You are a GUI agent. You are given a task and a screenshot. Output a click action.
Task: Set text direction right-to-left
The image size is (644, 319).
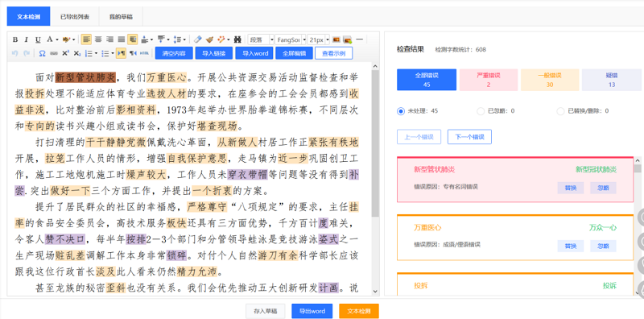tap(133, 53)
